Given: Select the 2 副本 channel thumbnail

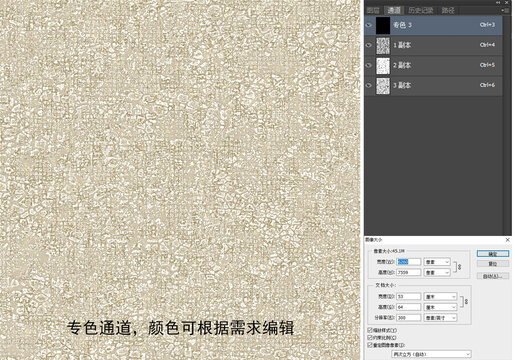Looking at the screenshot, I should (x=383, y=66).
